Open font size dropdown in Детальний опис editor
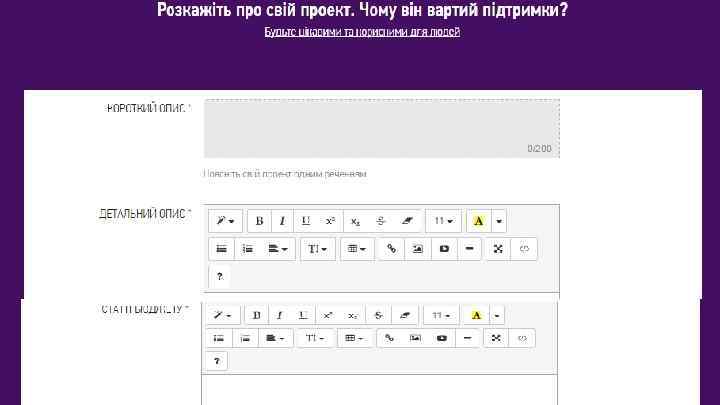 click(x=444, y=221)
